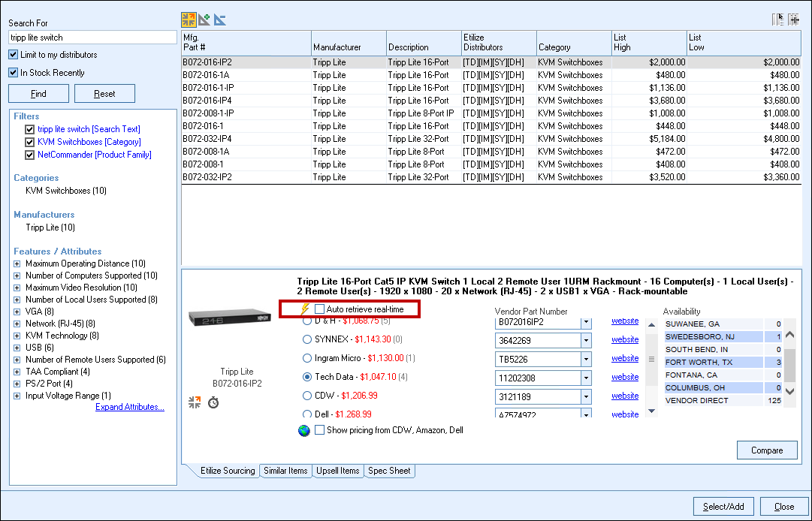Select the Tech Data radio button
This screenshot has height=521, width=812.
[x=307, y=377]
